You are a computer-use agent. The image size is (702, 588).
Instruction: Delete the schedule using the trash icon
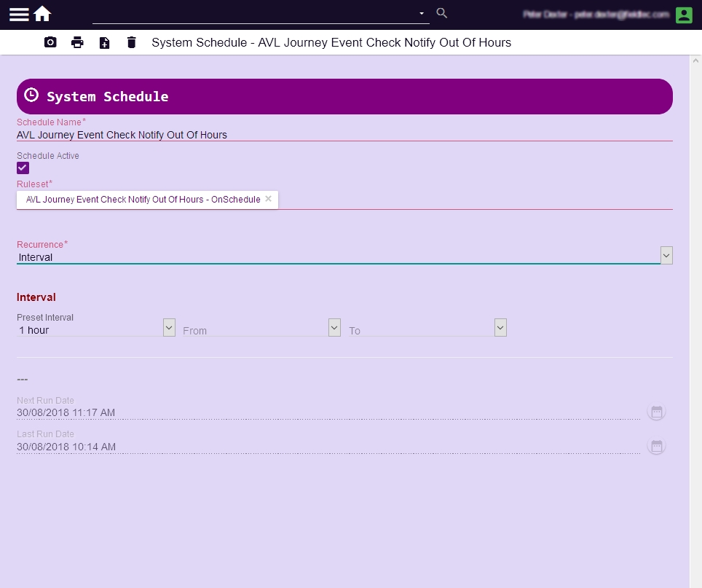coord(131,42)
